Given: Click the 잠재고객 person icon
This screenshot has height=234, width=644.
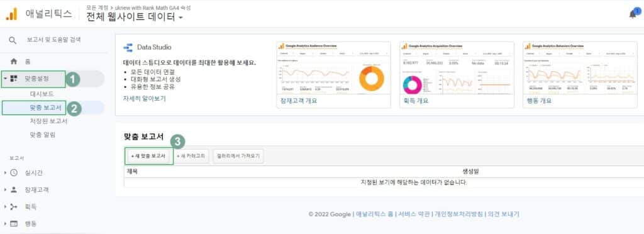Looking at the screenshot, I should (x=14, y=190).
